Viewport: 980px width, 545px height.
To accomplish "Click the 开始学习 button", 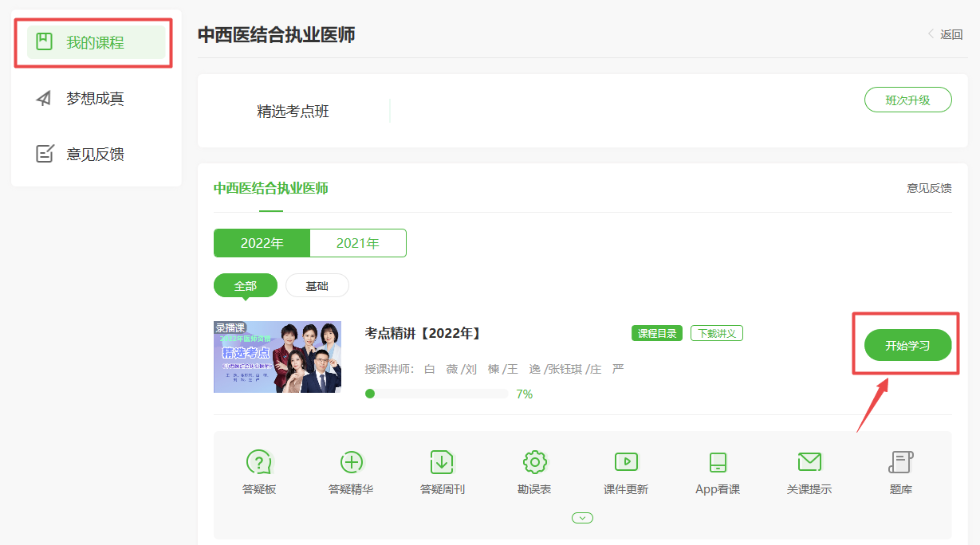I will [907, 346].
